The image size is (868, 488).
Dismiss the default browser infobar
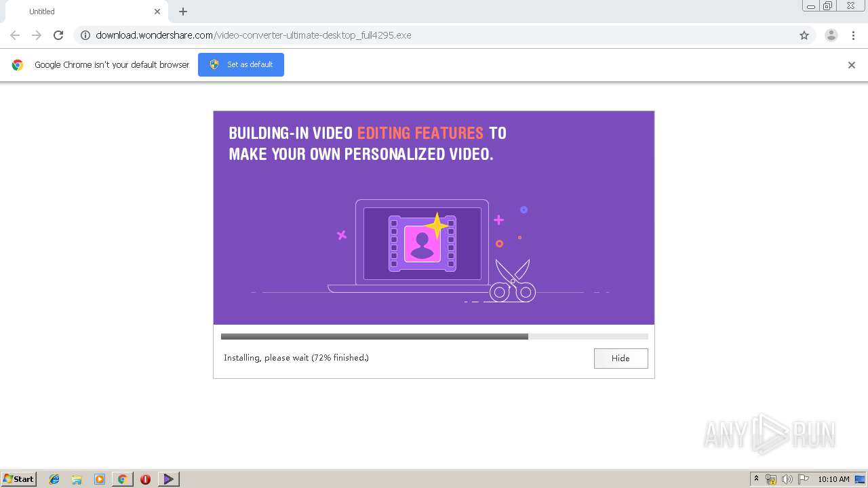[852, 65]
